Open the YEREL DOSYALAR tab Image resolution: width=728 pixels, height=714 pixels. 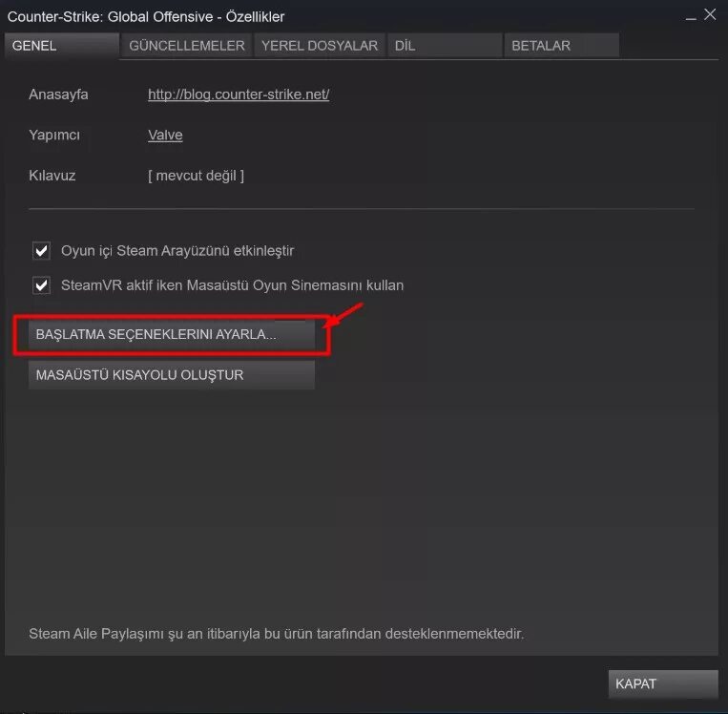[x=320, y=46]
